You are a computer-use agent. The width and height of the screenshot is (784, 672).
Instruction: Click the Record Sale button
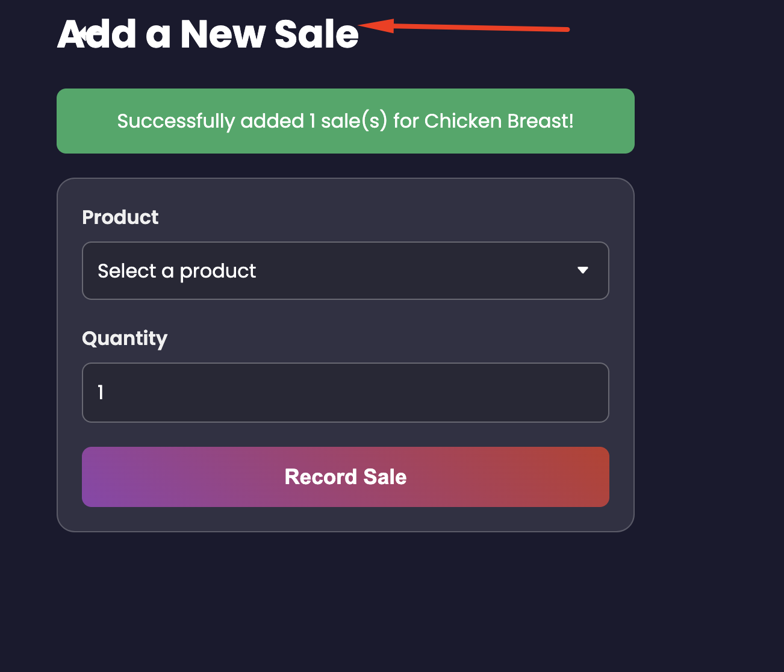(345, 477)
